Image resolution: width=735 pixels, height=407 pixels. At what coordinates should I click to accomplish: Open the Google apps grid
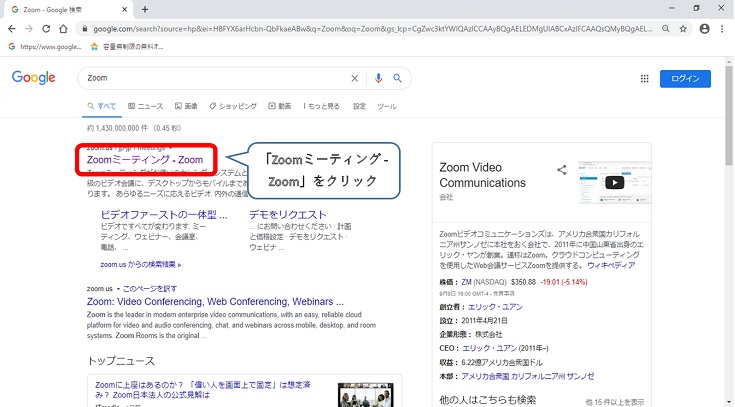point(645,79)
